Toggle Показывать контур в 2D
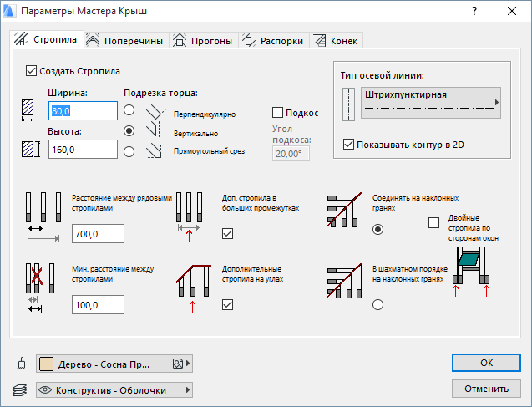The width and height of the screenshot is (532, 407). [348, 145]
